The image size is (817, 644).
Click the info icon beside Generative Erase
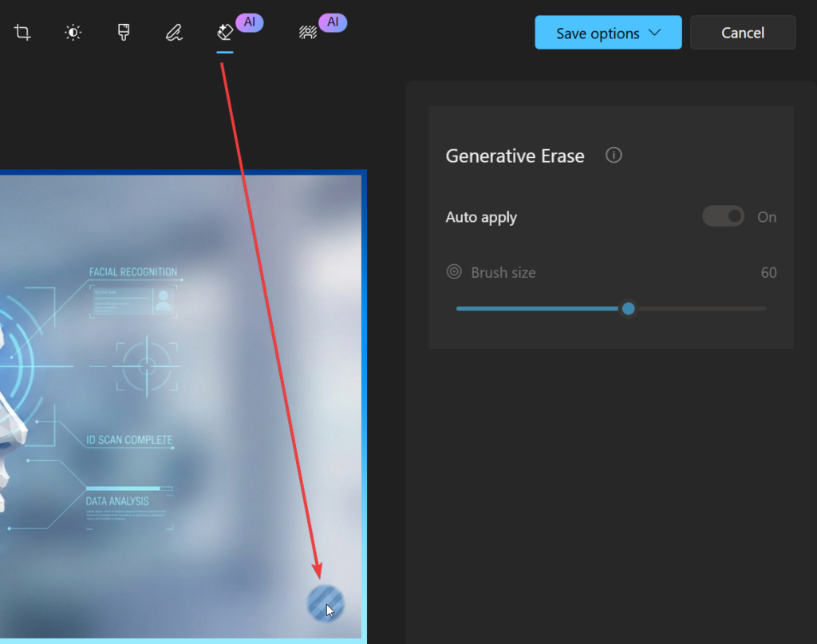614,156
